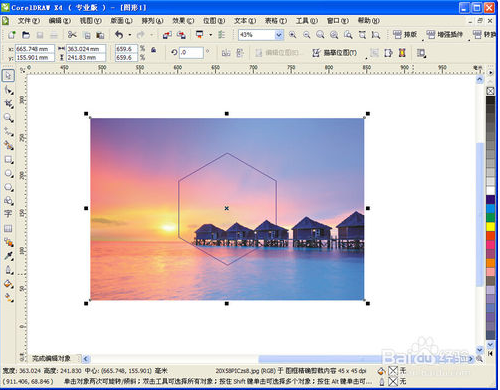Click the 描摹位图(T) trace bitmap button
Image resolution: width=500 pixels, height=390 pixels.
(334, 53)
